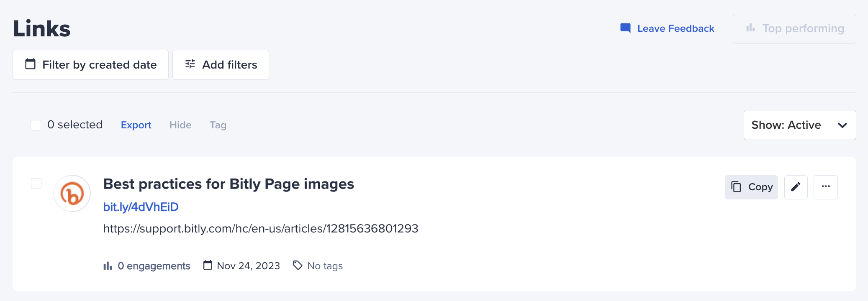Open the three-dot more options menu
Screen dimensions: 868x301
tap(825, 187)
